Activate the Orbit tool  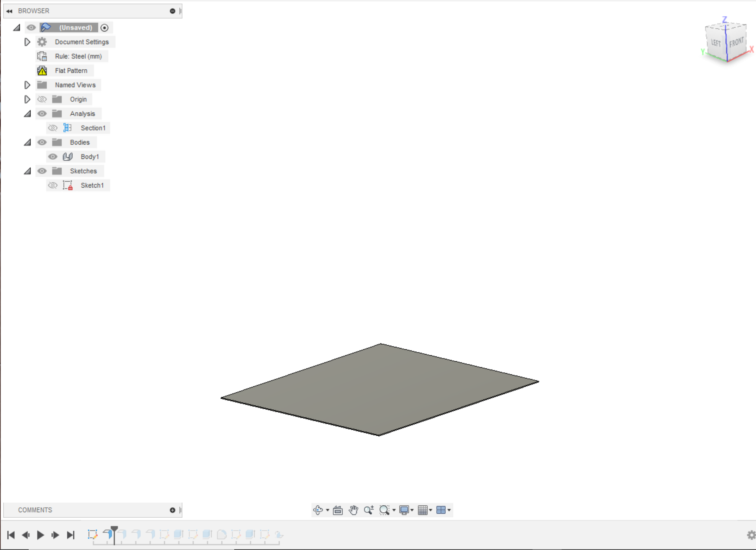tap(318, 510)
